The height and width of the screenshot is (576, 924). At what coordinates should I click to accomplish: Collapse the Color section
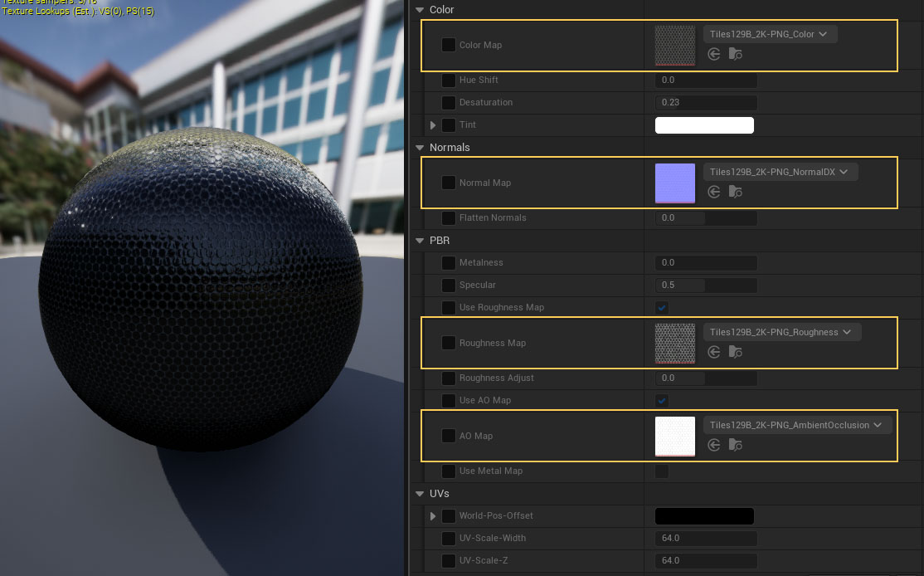pos(420,10)
